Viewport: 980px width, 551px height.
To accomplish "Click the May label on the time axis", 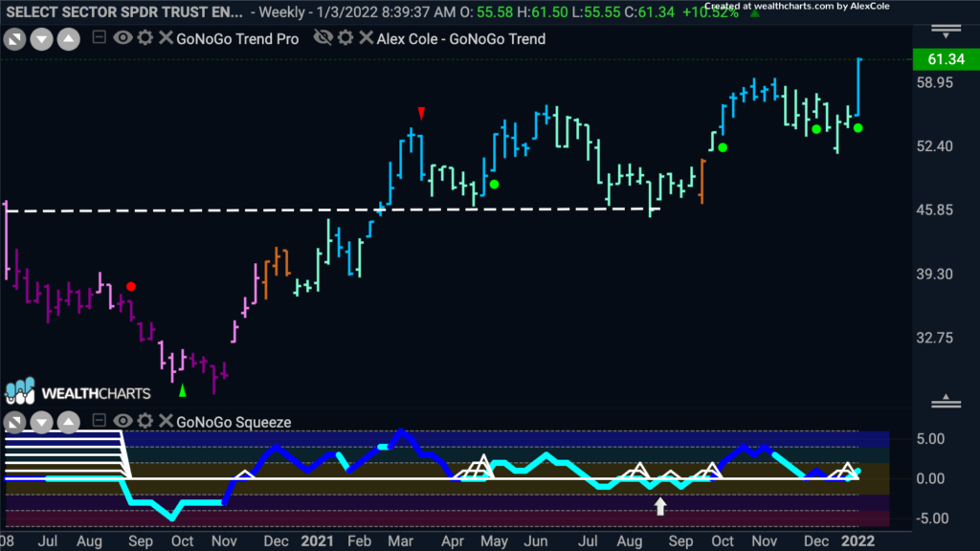I will (495, 541).
